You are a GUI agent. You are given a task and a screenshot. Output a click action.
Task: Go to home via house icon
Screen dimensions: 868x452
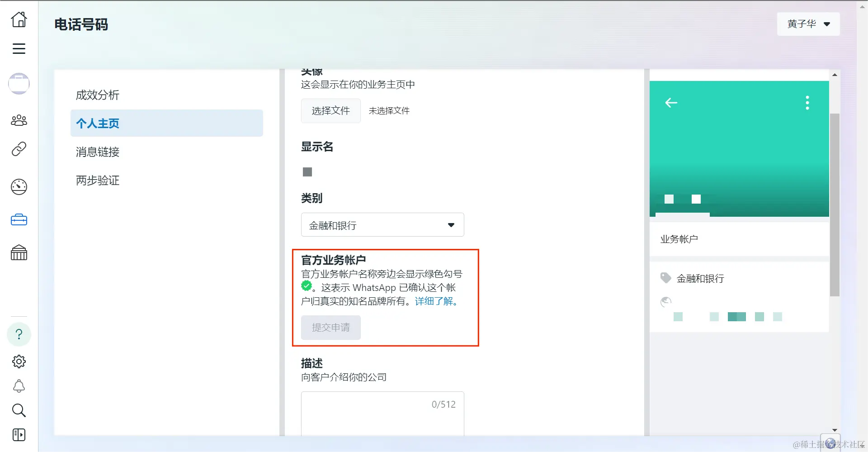tap(19, 19)
